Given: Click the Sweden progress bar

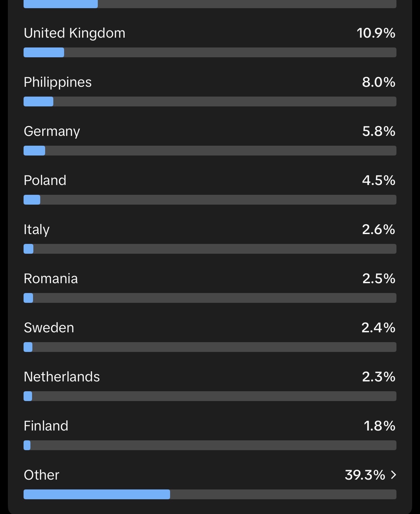Looking at the screenshot, I should (x=210, y=347).
